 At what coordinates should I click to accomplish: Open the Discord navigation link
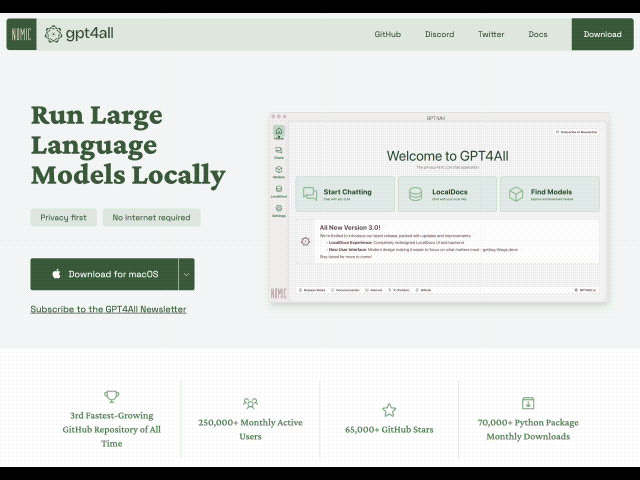pos(439,34)
